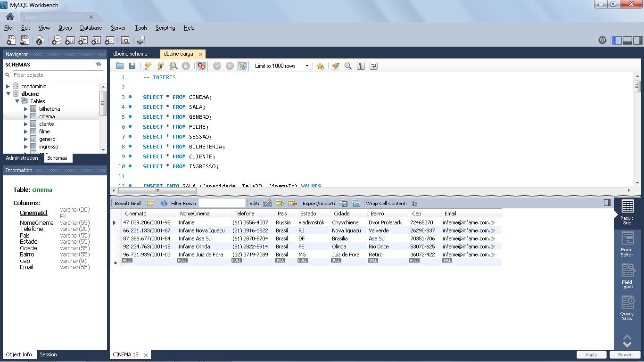Expand the condominio schema
The height and width of the screenshot is (362, 644).
pos(8,86)
